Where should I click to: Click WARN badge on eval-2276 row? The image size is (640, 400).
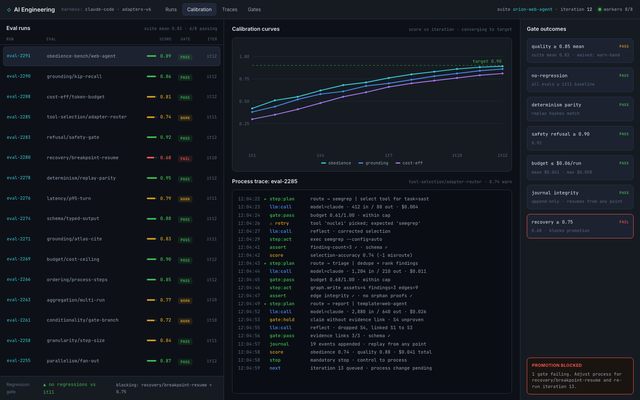coord(185,199)
